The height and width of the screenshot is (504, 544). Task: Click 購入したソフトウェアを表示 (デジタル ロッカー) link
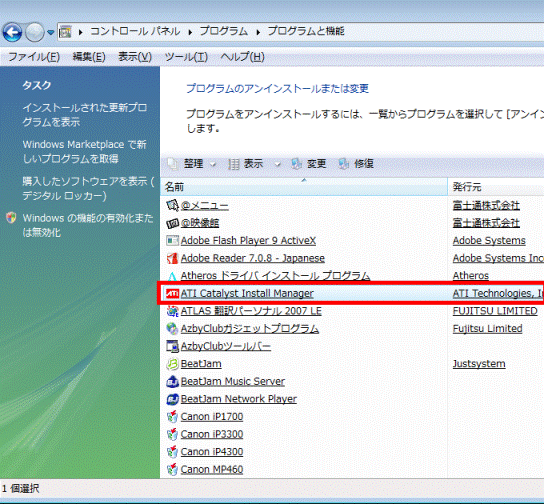click(x=88, y=188)
